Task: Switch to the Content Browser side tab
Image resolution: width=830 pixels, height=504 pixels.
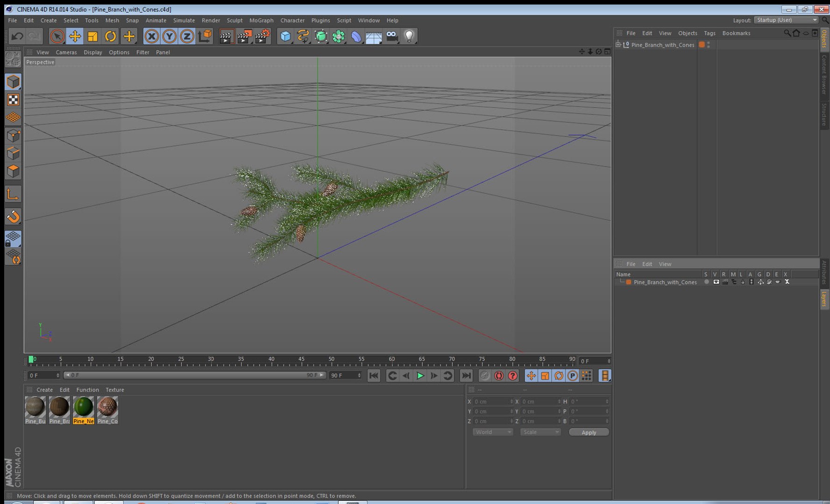Action: 824,75
